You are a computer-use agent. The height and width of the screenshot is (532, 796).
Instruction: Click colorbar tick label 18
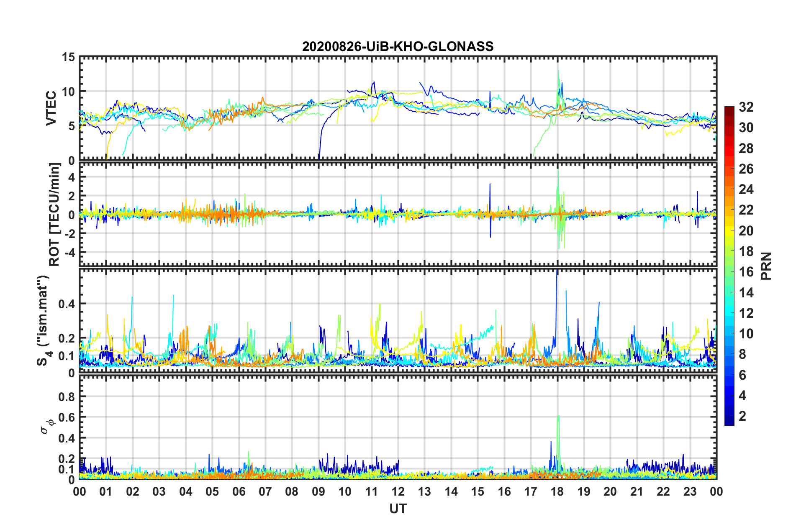coord(746,251)
